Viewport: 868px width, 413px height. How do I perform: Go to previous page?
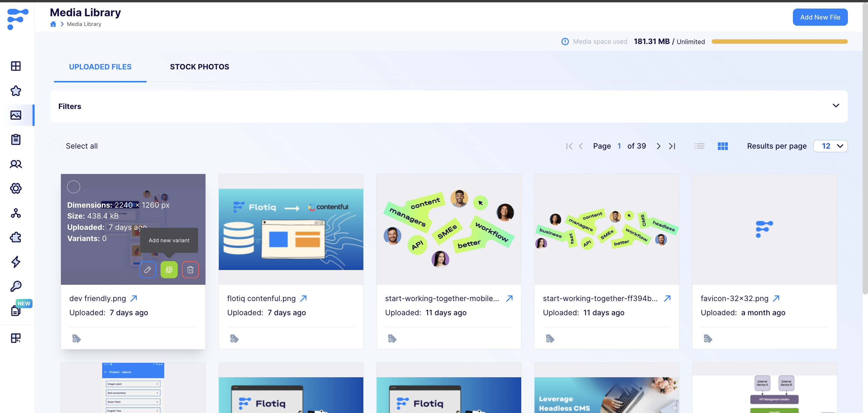581,146
